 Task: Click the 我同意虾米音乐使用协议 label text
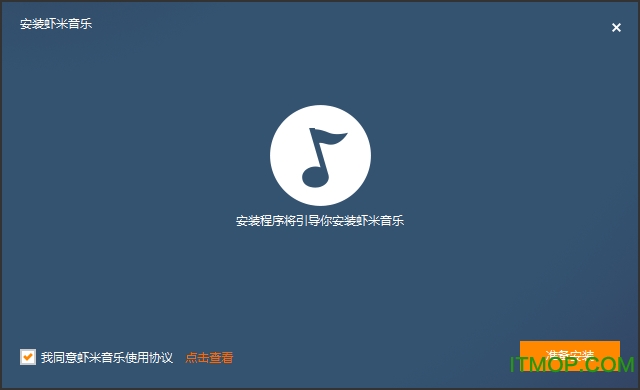(x=107, y=358)
